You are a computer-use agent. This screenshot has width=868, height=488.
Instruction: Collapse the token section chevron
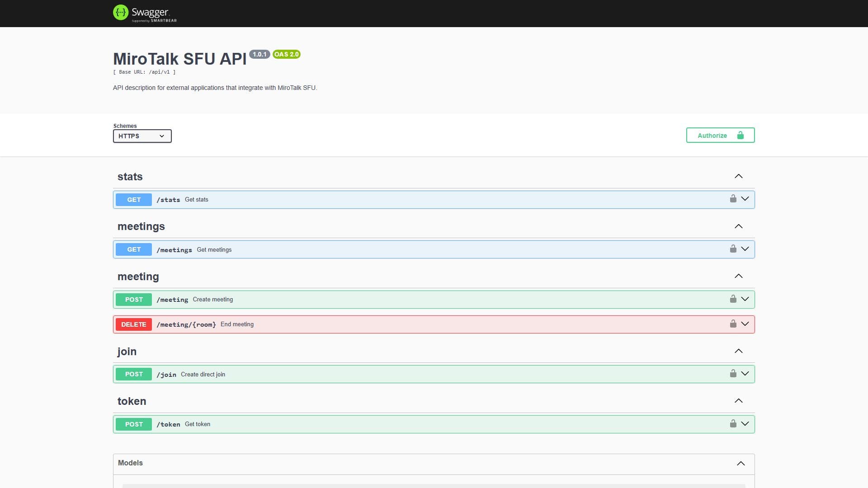point(738,401)
